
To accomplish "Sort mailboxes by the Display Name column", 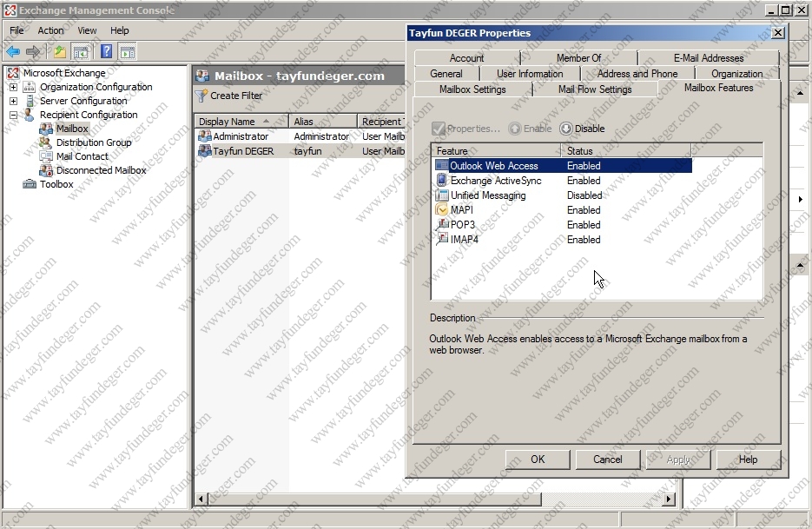I will pos(241,122).
